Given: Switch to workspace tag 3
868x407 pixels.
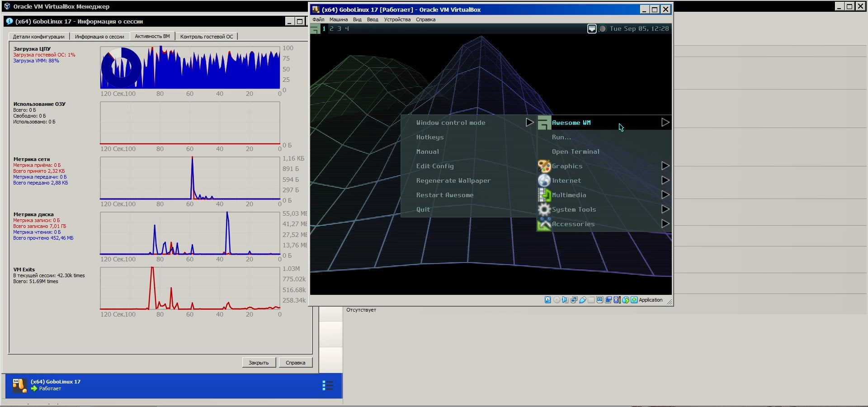Looking at the screenshot, I should (x=339, y=29).
